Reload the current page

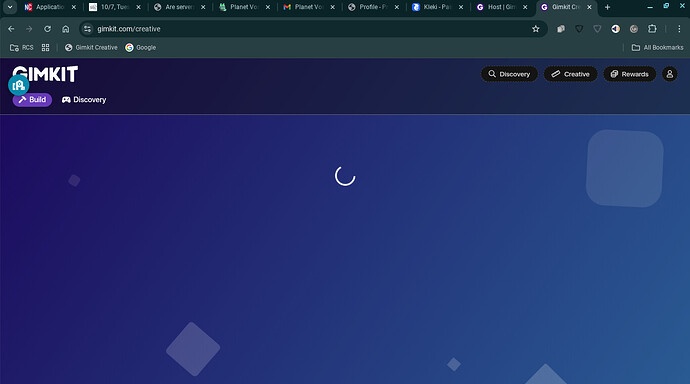(x=48, y=29)
